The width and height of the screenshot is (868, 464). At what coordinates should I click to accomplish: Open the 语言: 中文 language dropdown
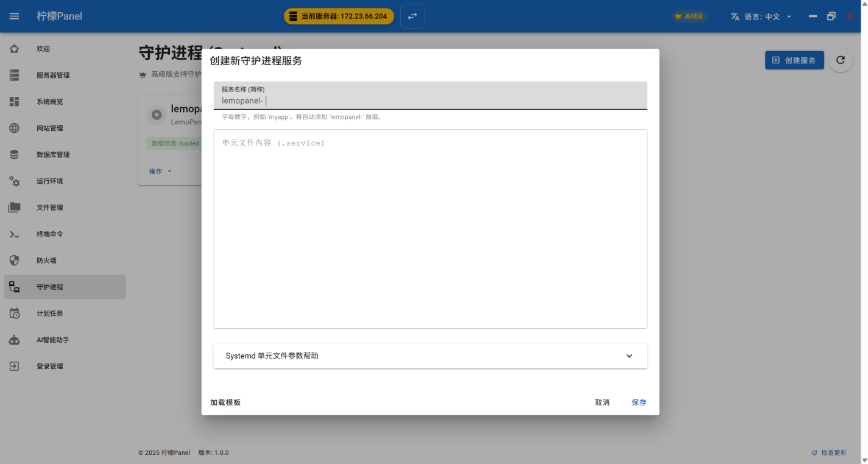point(761,16)
